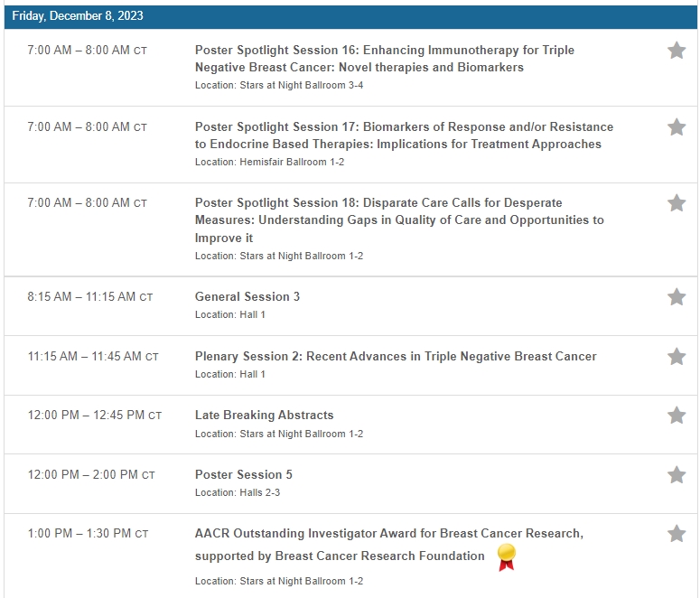
Task: Favorite Poster Spotlight Session 16 with star
Action: [677, 51]
